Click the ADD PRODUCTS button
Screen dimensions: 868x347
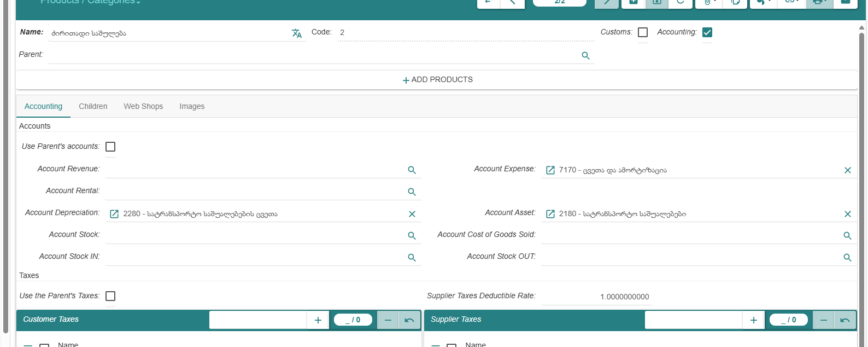pyautogui.click(x=437, y=80)
